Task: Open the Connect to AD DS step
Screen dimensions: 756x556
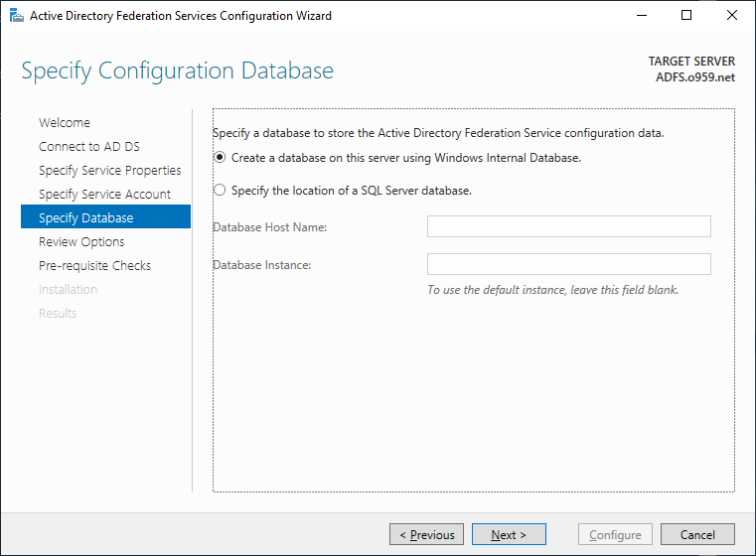Action: tap(89, 147)
